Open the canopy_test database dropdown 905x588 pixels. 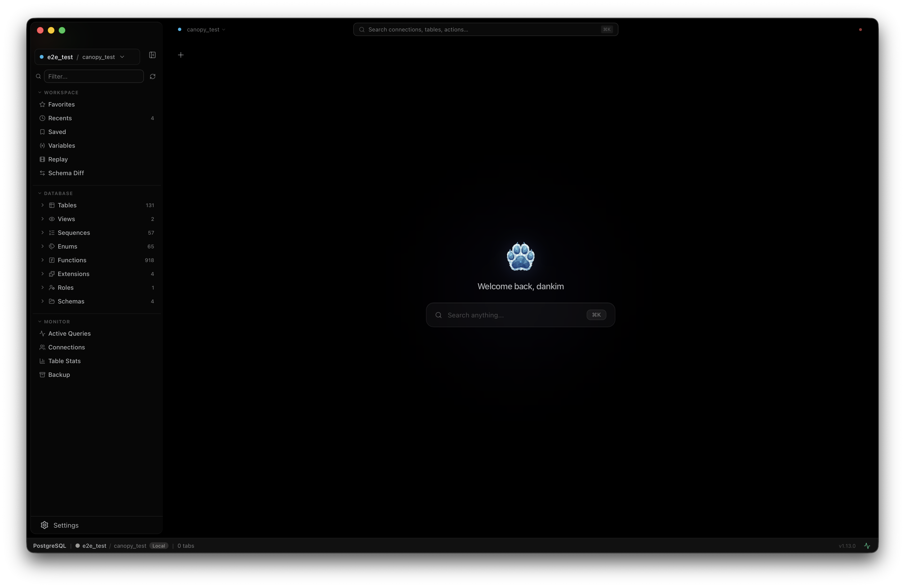click(122, 57)
